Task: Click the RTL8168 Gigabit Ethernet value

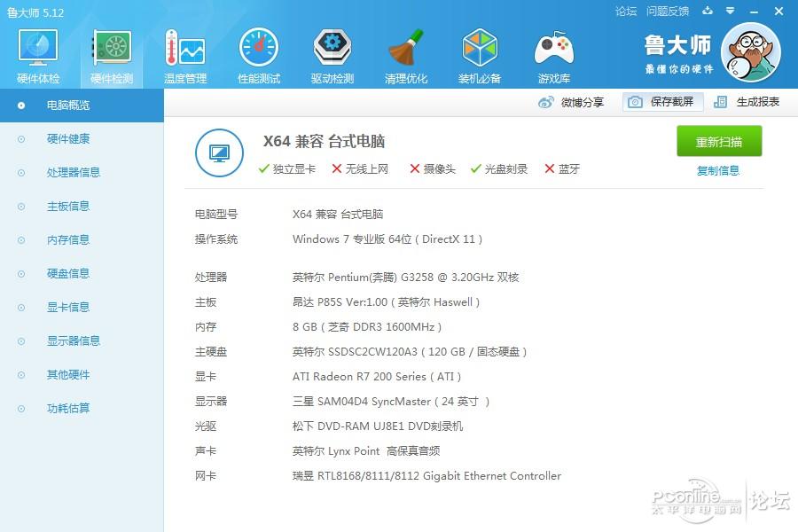Action: coord(426,476)
